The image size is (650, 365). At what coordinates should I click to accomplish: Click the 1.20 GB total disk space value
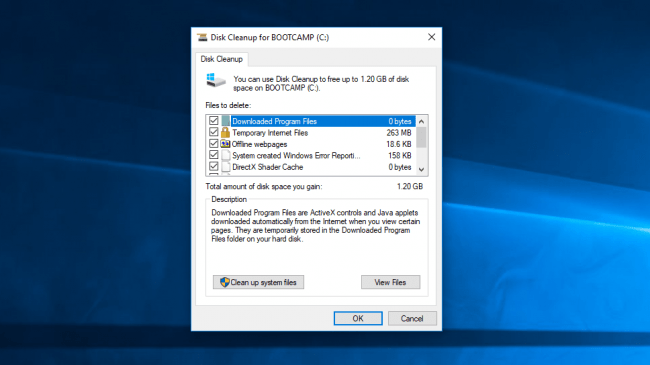[x=410, y=187]
